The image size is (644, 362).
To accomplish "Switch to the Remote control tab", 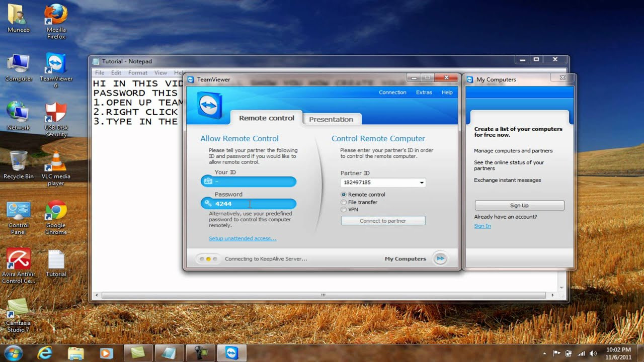I will pyautogui.click(x=267, y=118).
